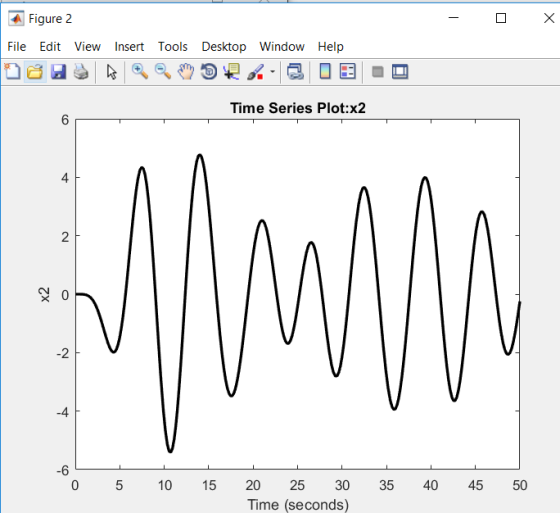Insert a colorbar via the toolbar icon

[x=325, y=71]
